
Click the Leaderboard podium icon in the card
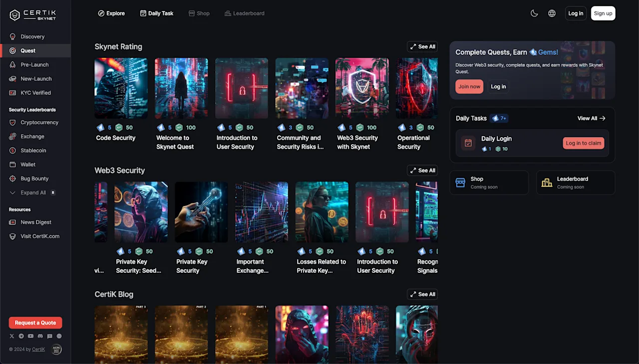coord(547,183)
